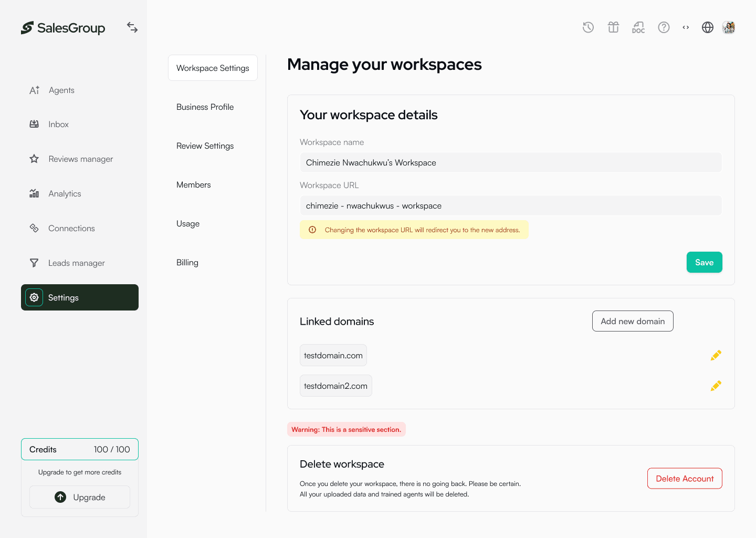Select the testdomain.com chip
Image resolution: width=756 pixels, height=538 pixels.
tap(333, 355)
